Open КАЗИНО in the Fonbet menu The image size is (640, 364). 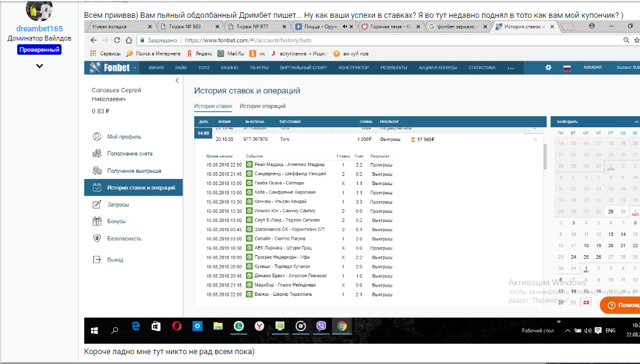click(229, 68)
